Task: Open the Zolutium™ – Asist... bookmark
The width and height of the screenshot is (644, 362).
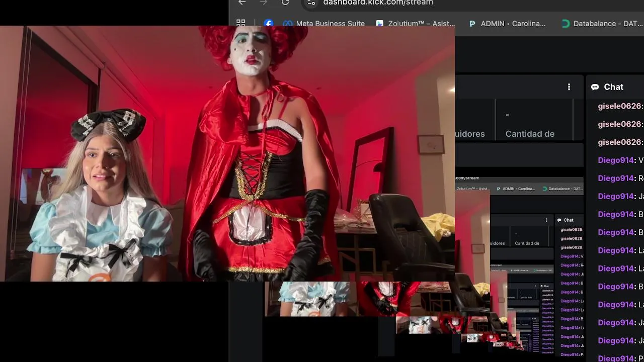Action: (x=415, y=24)
